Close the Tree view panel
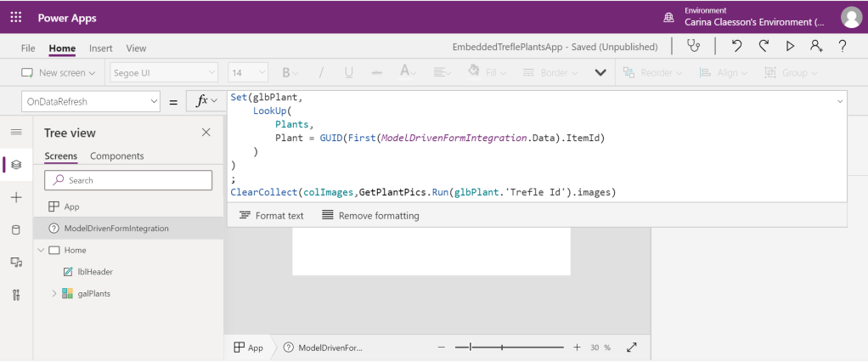Image resolution: width=868 pixels, height=362 pixels. 206,133
